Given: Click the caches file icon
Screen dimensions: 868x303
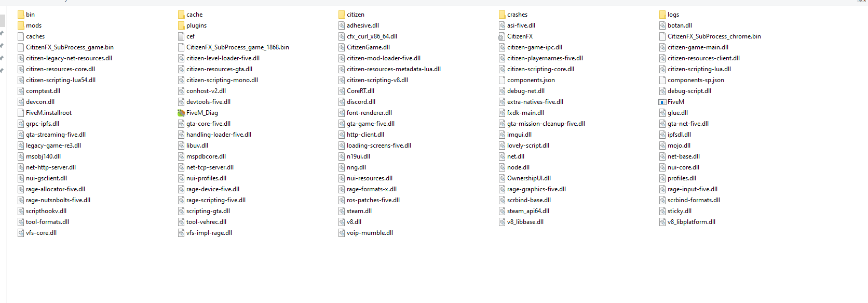Looking at the screenshot, I should [21, 36].
